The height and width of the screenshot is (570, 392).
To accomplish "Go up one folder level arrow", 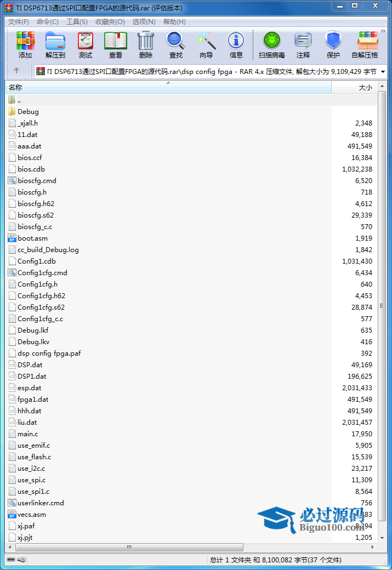I will pos(16,71).
